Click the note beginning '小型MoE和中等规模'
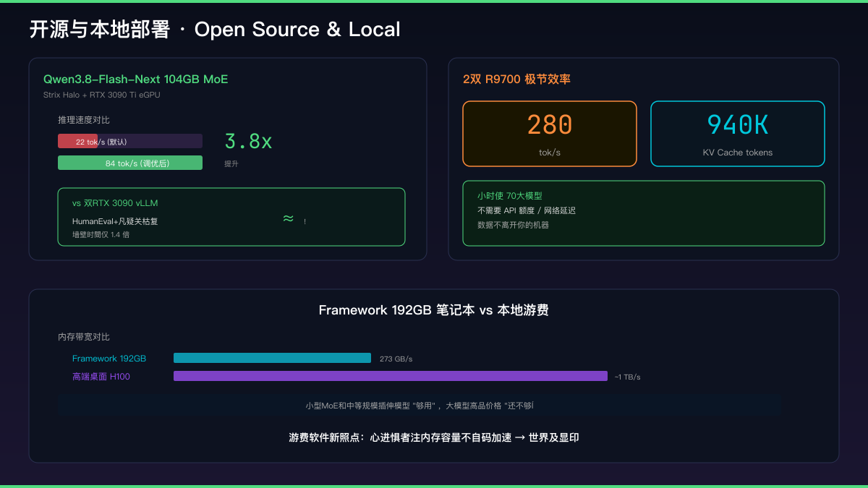The width and height of the screenshot is (868, 488). pyautogui.click(x=420, y=406)
